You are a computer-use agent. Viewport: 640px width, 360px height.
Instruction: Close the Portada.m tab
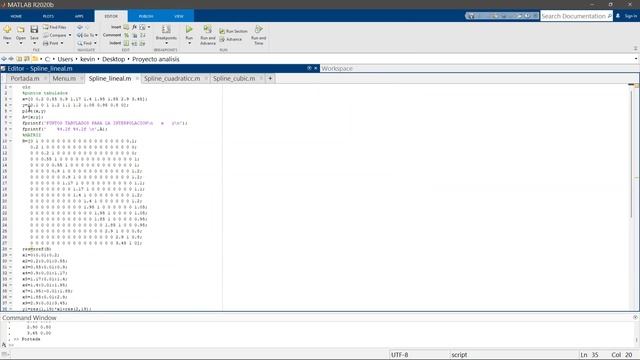coord(45,78)
